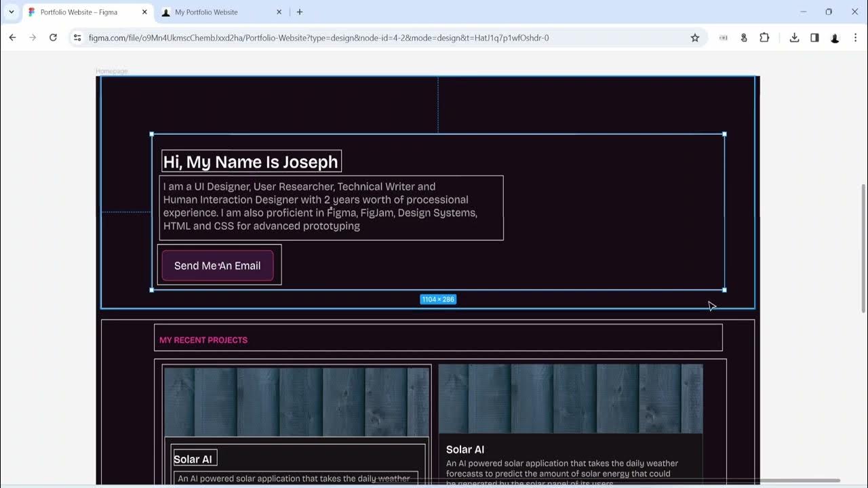Close the My Portfolio Website tab
Image resolution: width=868 pixels, height=488 pixels.
[x=279, y=12]
